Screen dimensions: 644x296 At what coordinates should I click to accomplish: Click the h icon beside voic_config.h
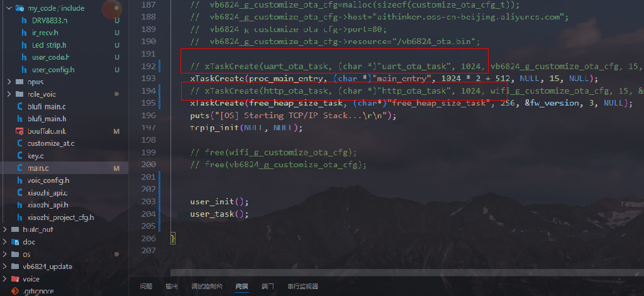pos(19,180)
